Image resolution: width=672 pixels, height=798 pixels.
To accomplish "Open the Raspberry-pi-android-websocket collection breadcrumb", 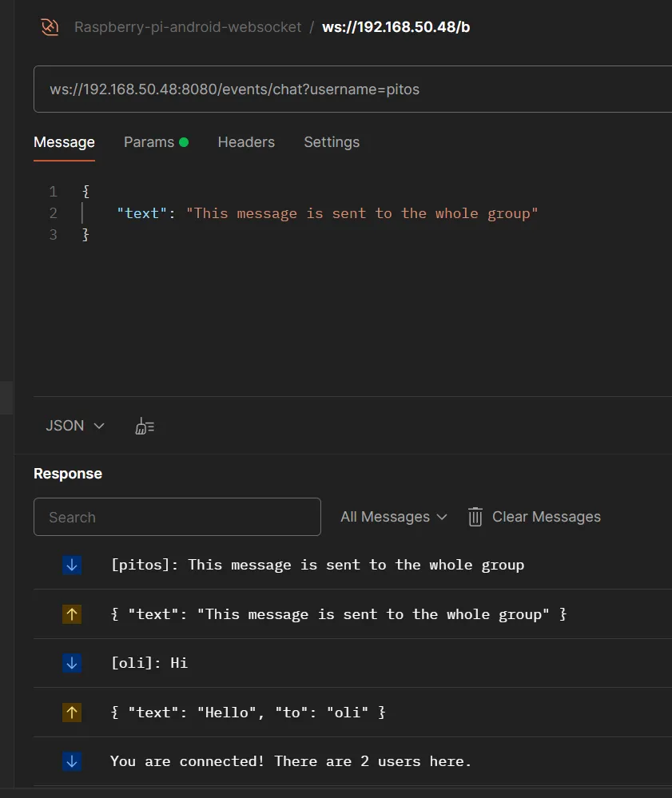I will click(188, 27).
